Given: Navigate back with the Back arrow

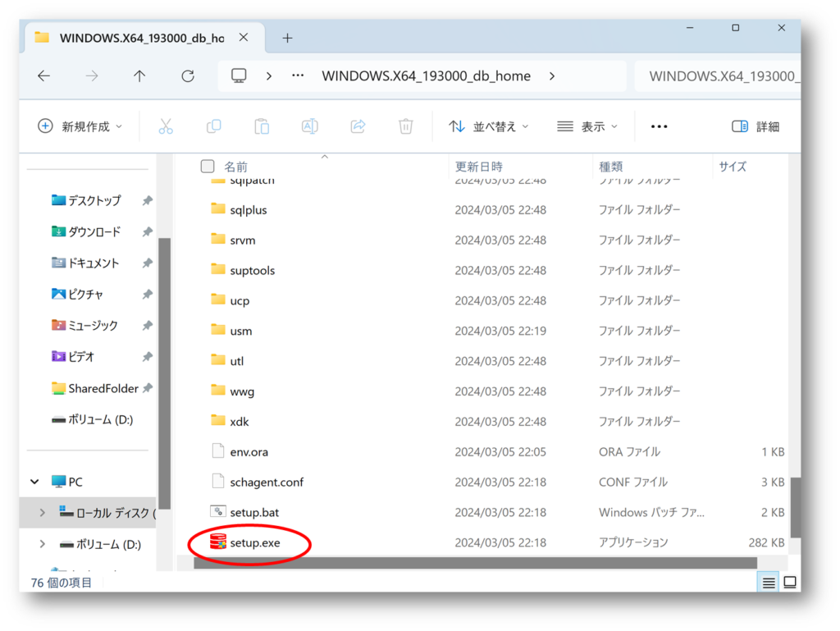Looking at the screenshot, I should 44,75.
